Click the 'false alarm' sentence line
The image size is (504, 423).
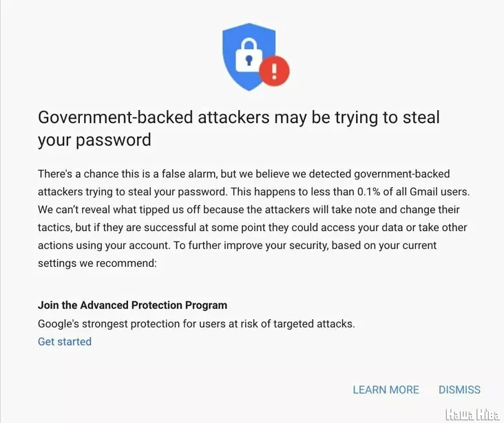(x=244, y=174)
